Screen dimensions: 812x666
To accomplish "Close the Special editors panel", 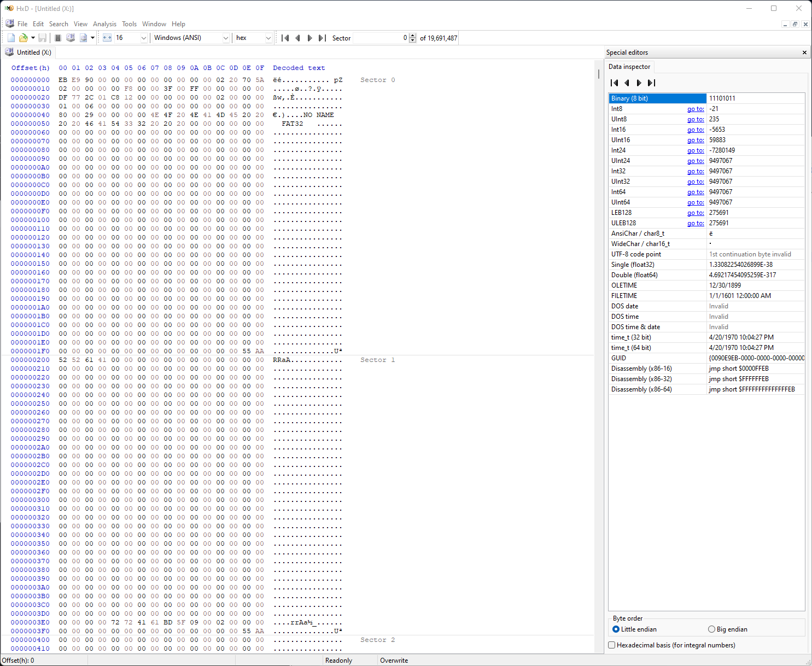I will pos(804,52).
